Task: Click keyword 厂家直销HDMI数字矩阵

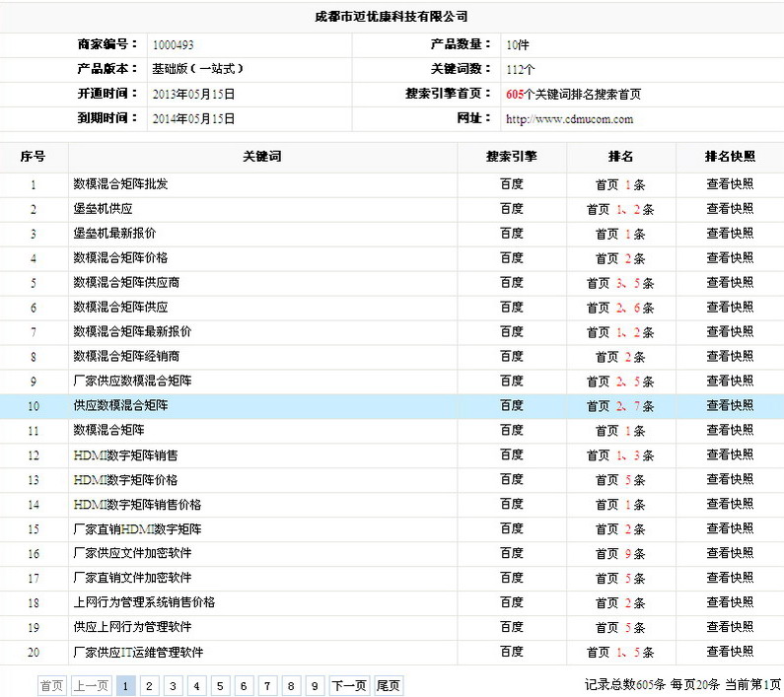Action: [x=137, y=528]
